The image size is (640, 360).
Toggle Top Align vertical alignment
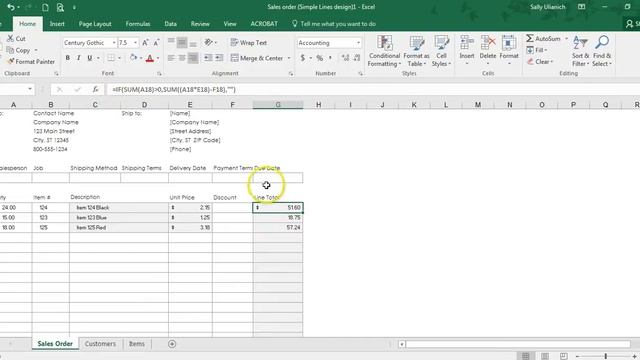[171, 42]
